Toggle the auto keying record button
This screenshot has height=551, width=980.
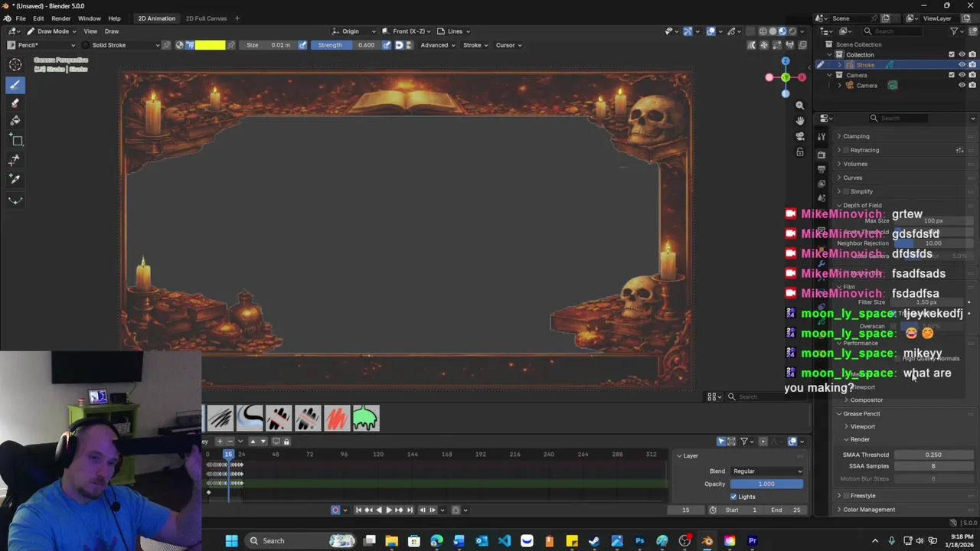point(335,510)
